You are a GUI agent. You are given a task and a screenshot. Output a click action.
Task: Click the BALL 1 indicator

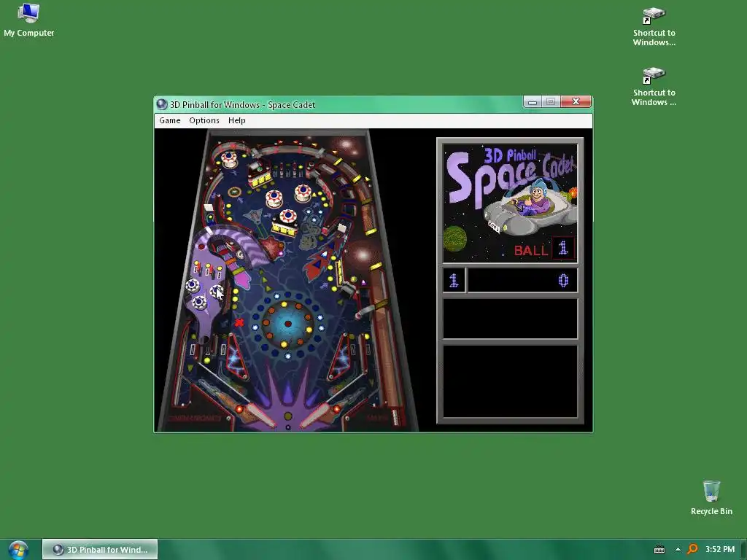(x=544, y=249)
